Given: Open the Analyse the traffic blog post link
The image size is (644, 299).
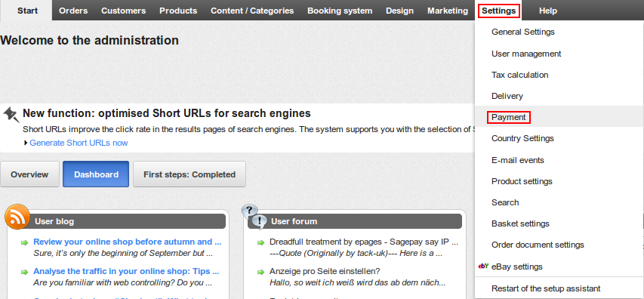Looking at the screenshot, I should pyautogui.click(x=126, y=271).
